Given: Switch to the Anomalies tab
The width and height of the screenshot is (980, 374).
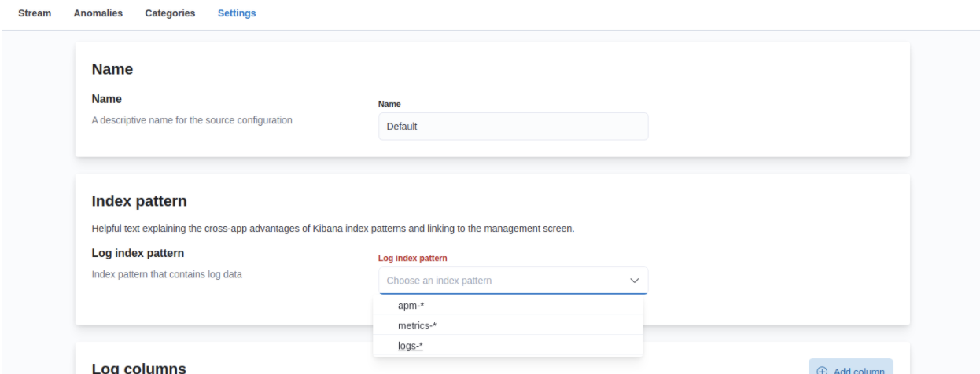Looking at the screenshot, I should coord(98,13).
